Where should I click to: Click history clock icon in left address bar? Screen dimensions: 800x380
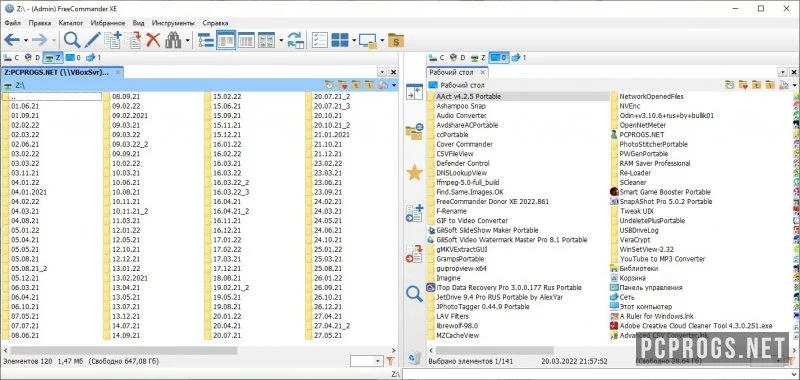330,85
